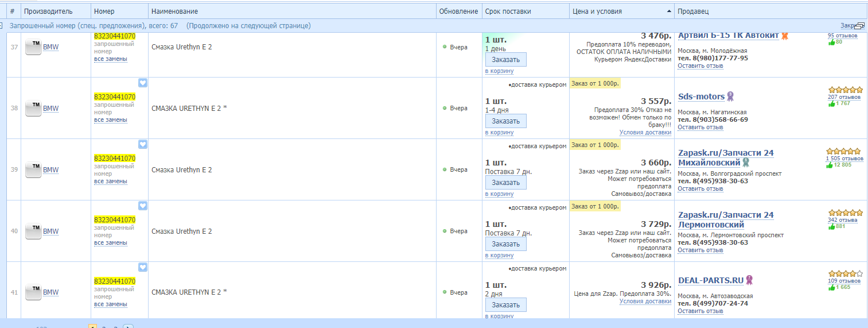Image resolution: width=868 pixels, height=328 pixels.
Task: Open Sds-motors seller page
Action: [x=701, y=97]
